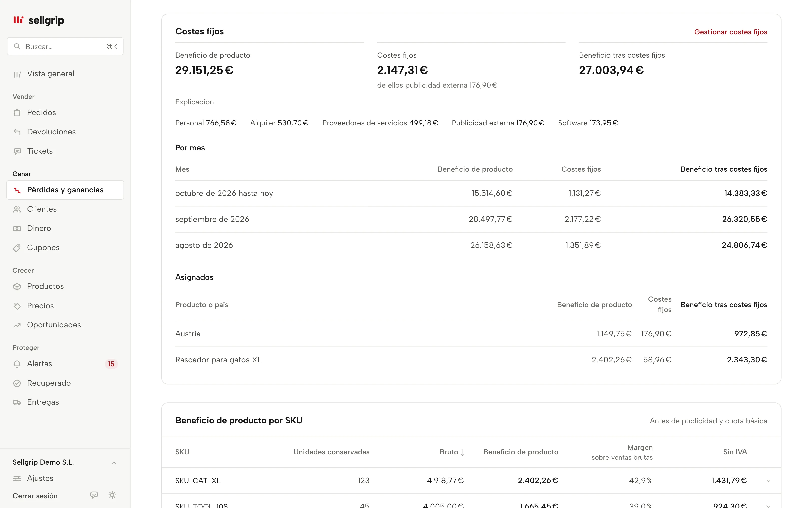The height and width of the screenshot is (508, 812).
Task: Go to the Recuperado section
Action: tap(65, 383)
